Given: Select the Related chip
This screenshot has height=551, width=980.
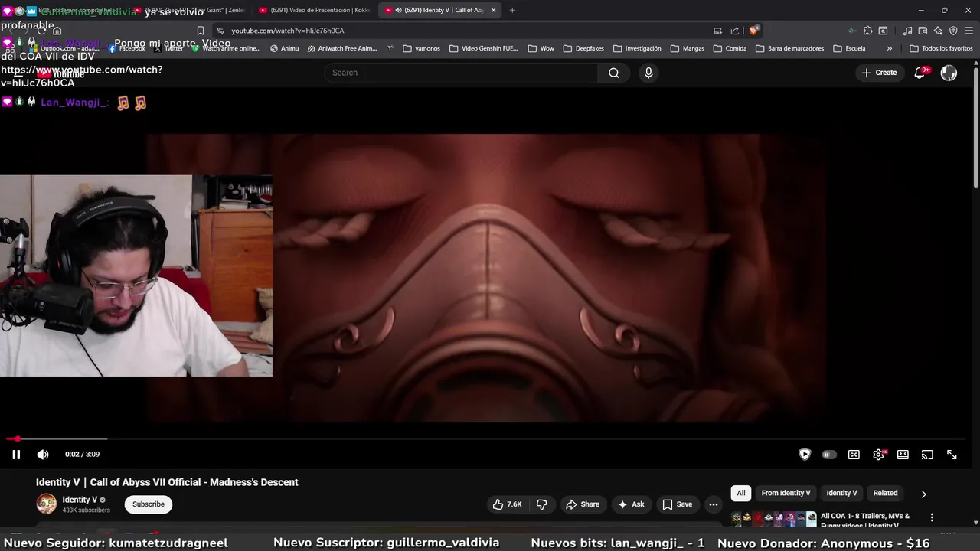Looking at the screenshot, I should [x=885, y=493].
